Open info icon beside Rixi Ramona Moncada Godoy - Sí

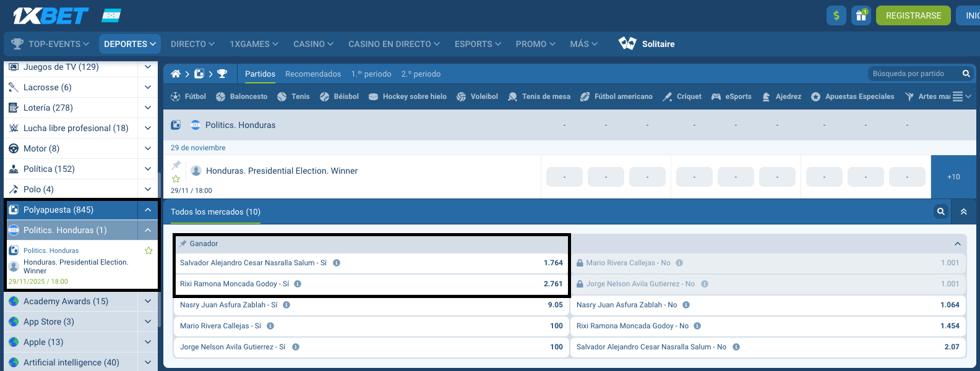pos(298,284)
